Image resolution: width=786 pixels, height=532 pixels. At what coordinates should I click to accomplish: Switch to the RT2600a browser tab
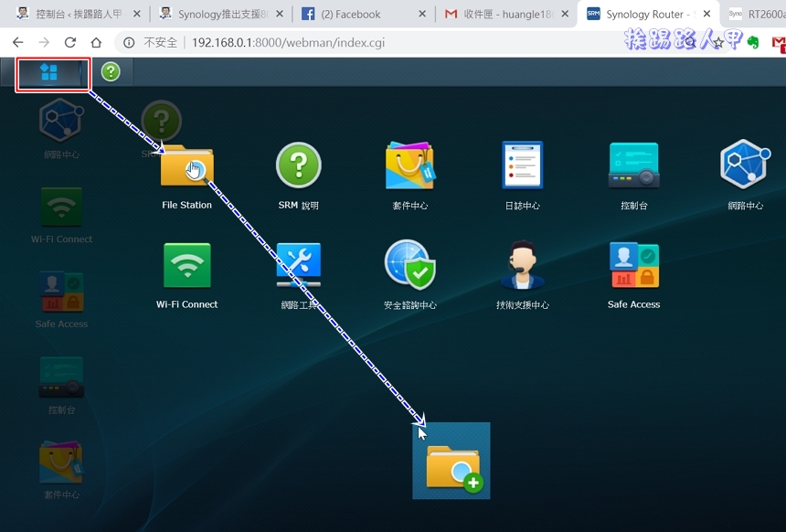[756, 14]
